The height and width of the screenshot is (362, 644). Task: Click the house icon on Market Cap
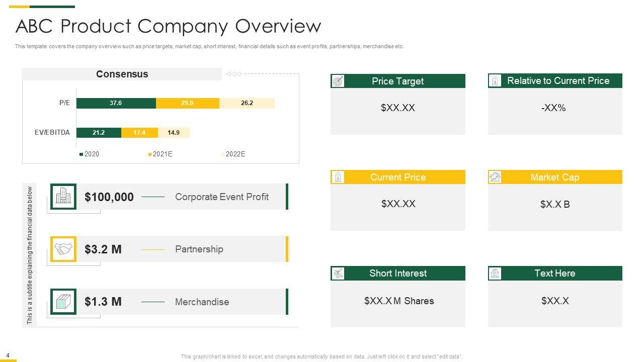[x=496, y=177]
